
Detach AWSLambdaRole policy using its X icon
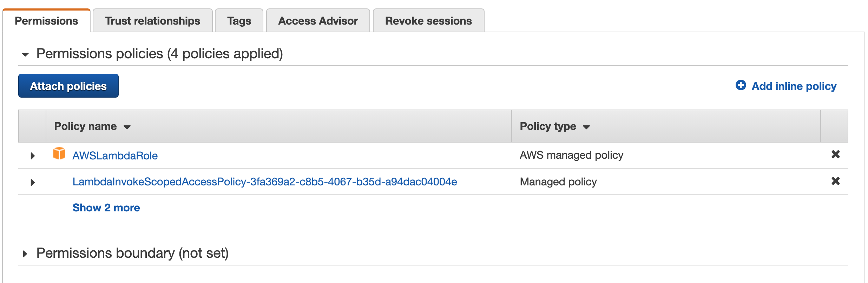coord(836,154)
